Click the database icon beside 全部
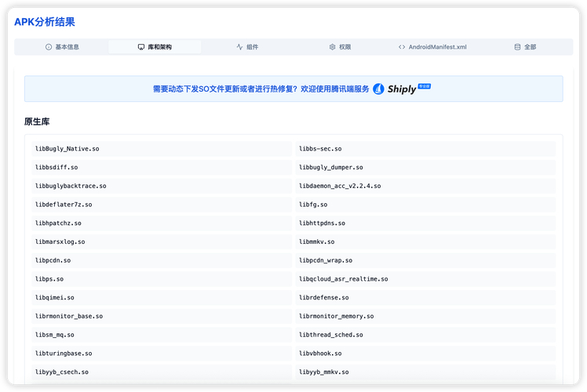Viewport: 587px width, 392px height. [x=517, y=47]
